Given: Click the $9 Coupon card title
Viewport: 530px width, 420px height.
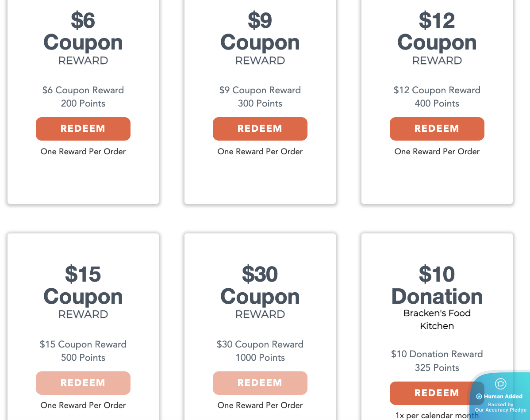Looking at the screenshot, I should (260, 31).
